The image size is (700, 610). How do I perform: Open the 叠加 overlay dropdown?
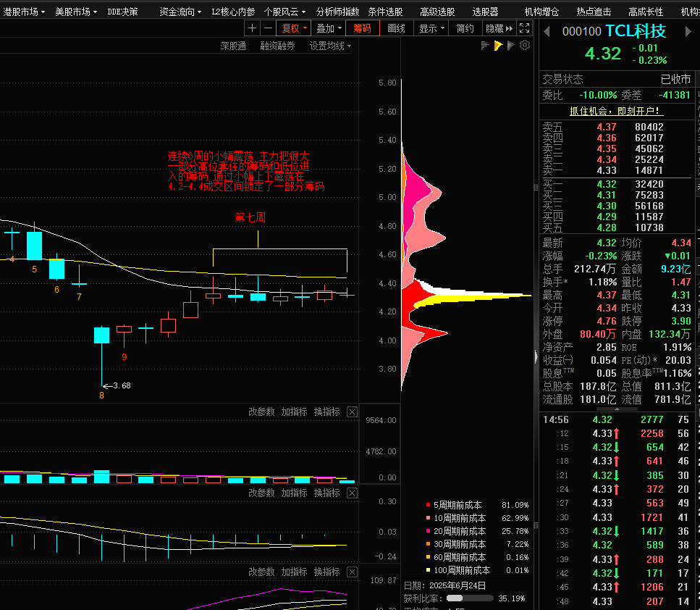pyautogui.click(x=329, y=28)
